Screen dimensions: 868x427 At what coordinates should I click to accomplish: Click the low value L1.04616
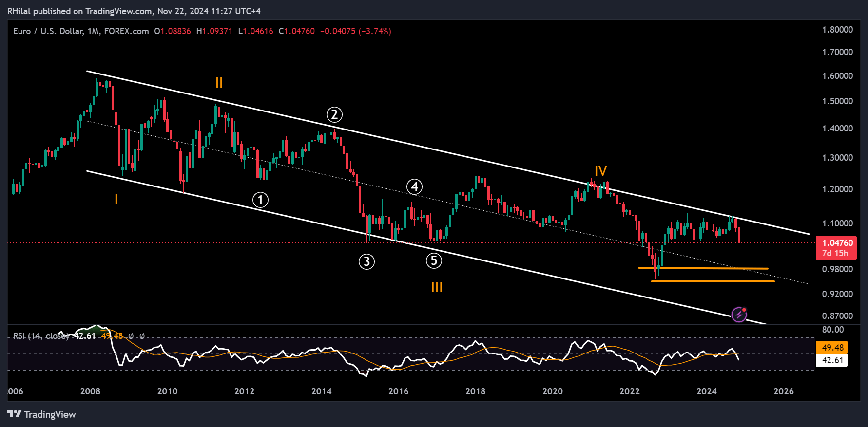pyautogui.click(x=256, y=31)
